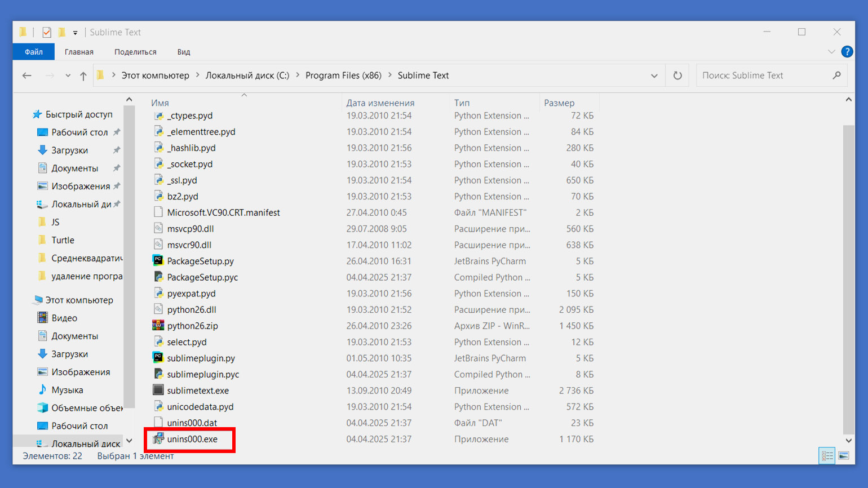Select the file select.pyd

click(x=187, y=342)
